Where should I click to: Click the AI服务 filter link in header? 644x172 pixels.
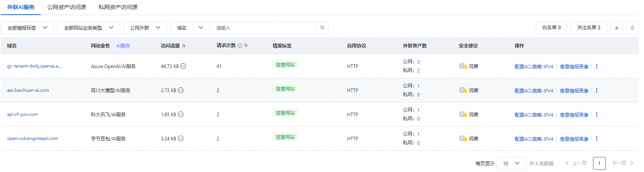[x=123, y=46]
